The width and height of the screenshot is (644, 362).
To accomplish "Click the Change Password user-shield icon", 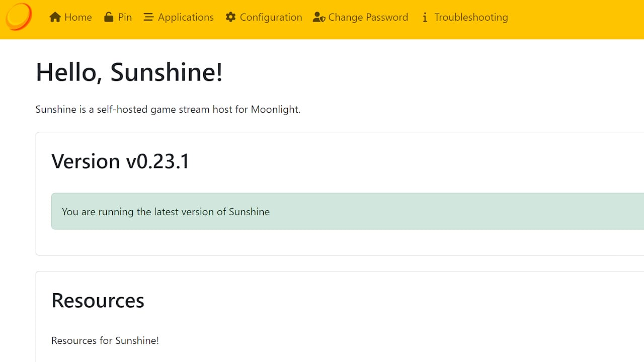I will 319,17.
